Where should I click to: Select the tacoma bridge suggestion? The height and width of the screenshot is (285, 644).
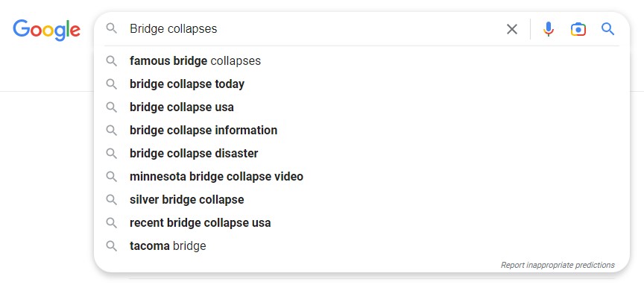coord(362,246)
